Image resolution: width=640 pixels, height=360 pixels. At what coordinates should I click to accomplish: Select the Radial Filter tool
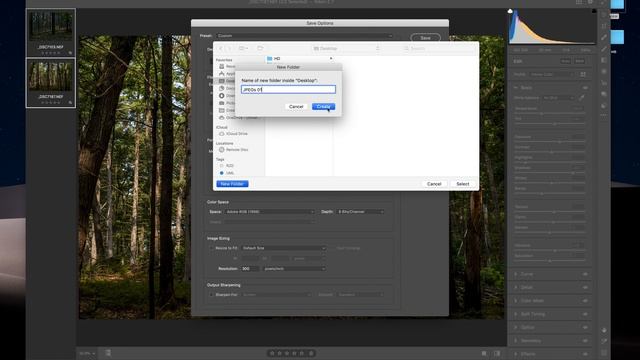604,71
